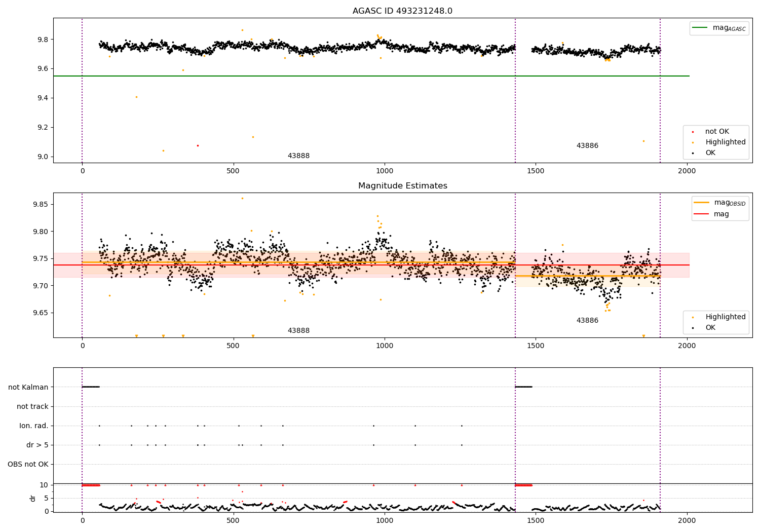The height and width of the screenshot is (532, 760).
Task: Click the 1500 x-tick under the top panel
Action: point(536,171)
